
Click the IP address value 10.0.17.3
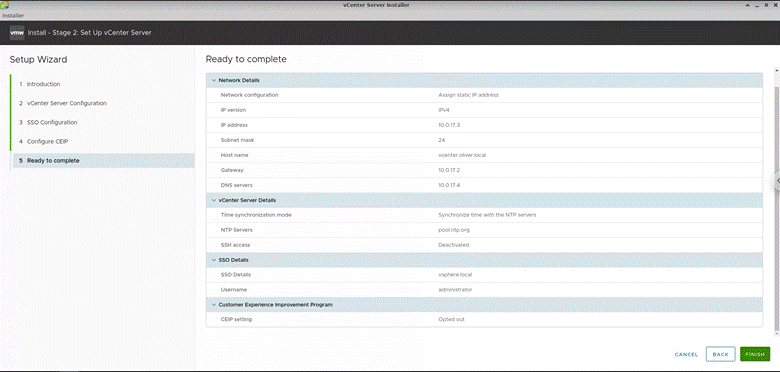[449, 125]
